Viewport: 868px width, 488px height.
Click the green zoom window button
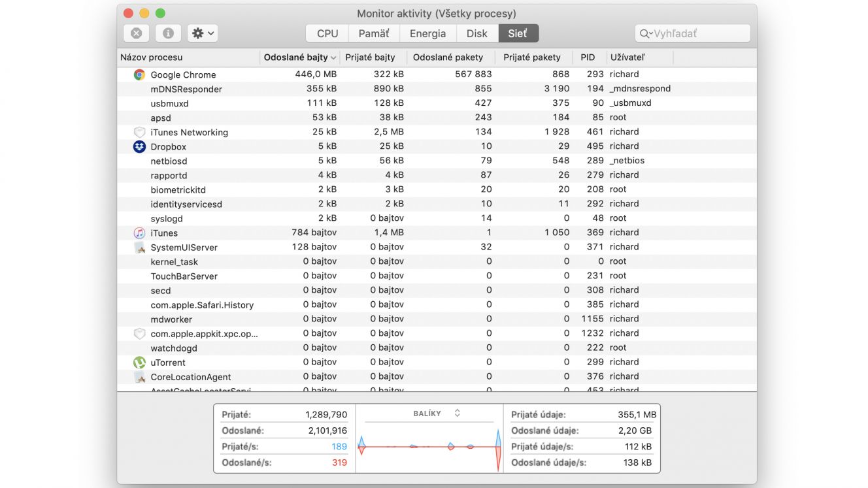pyautogui.click(x=160, y=13)
